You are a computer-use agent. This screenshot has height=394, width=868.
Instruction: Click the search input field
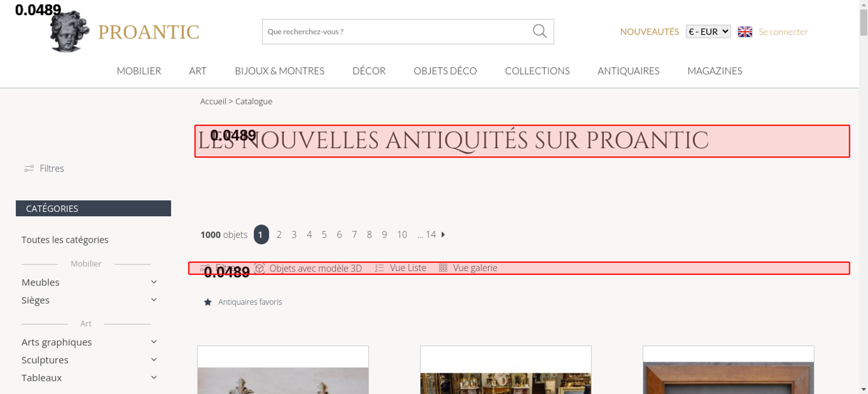pyautogui.click(x=395, y=32)
